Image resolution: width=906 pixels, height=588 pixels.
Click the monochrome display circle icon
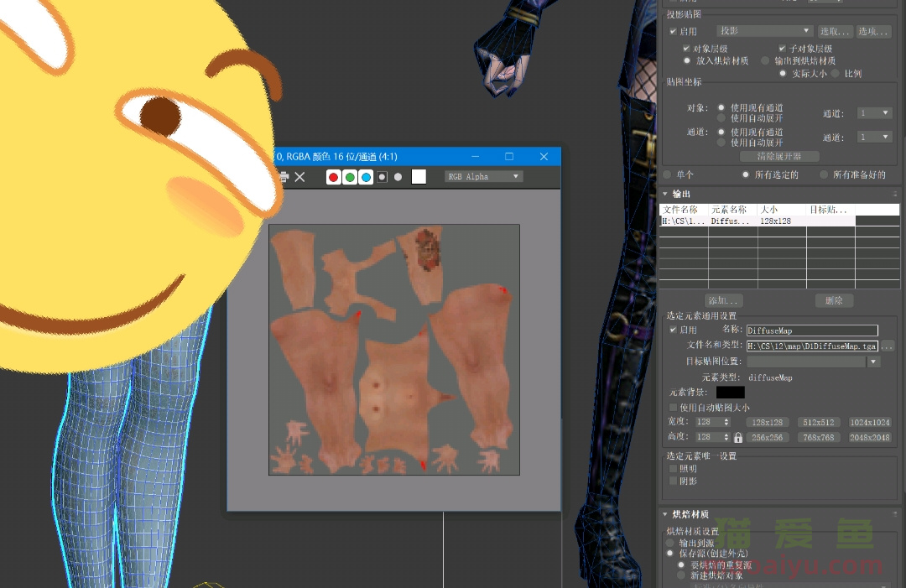[398, 177]
